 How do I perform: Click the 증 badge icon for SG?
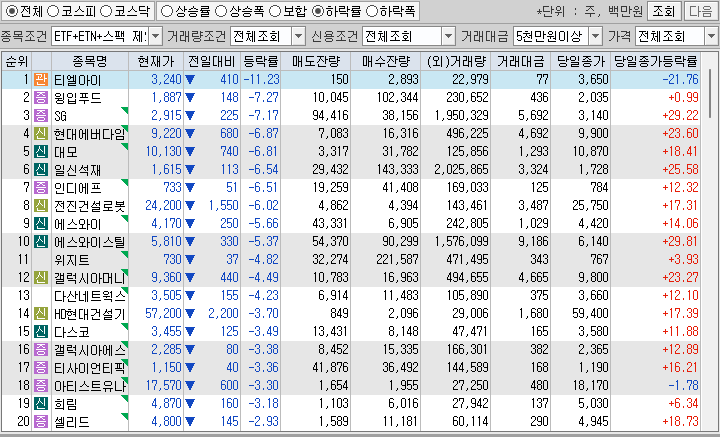pos(41,116)
